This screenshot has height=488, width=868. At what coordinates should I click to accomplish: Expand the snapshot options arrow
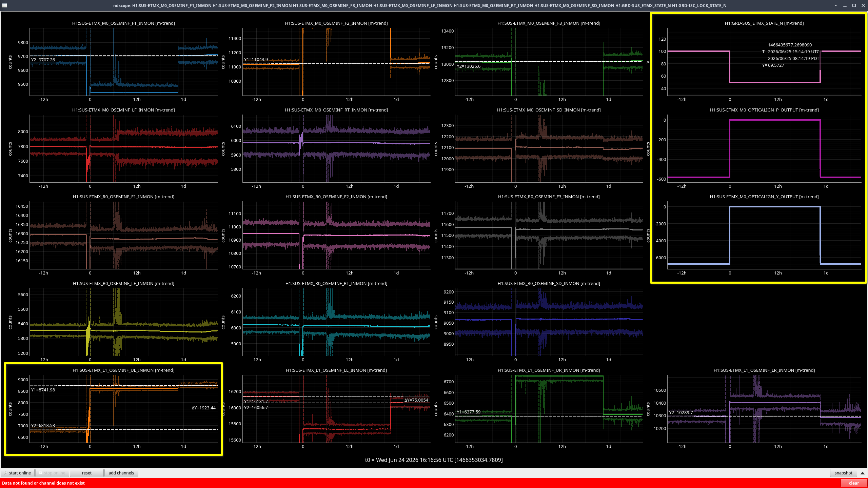[863, 473]
